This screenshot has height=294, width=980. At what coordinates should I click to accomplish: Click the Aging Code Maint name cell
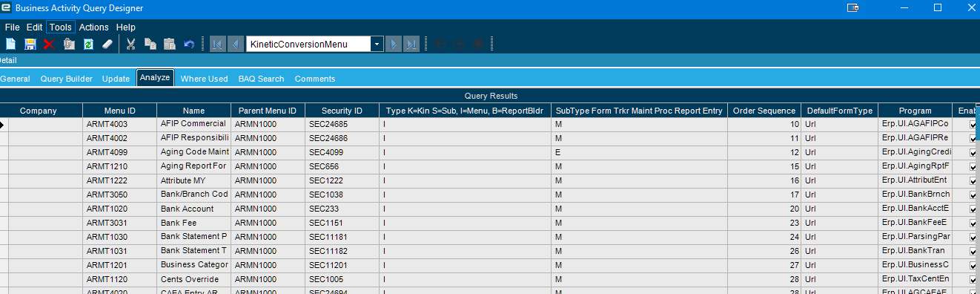[x=193, y=152]
